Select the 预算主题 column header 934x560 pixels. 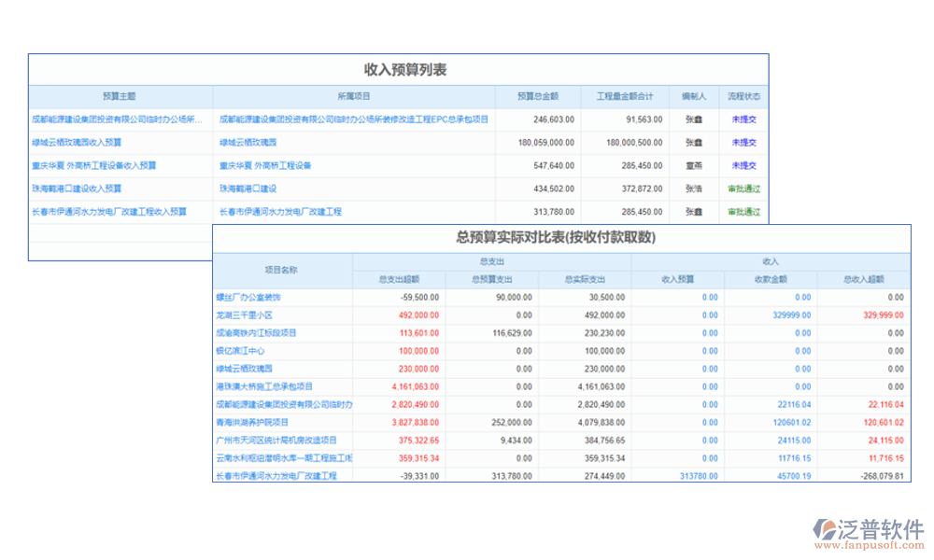tap(120, 96)
